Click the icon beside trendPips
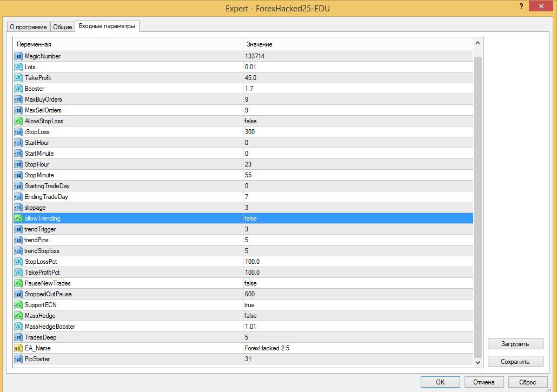 pos(18,240)
